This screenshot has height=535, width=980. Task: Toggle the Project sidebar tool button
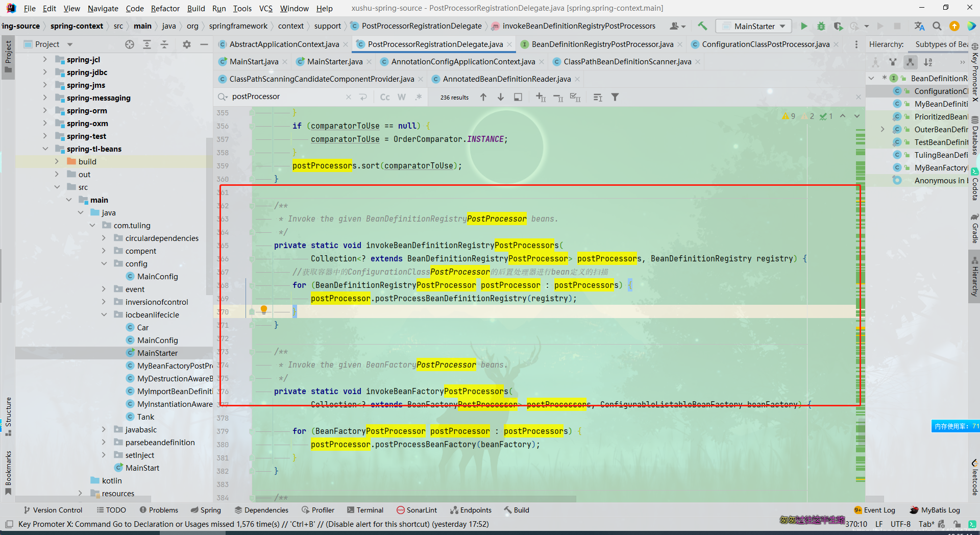coord(8,57)
